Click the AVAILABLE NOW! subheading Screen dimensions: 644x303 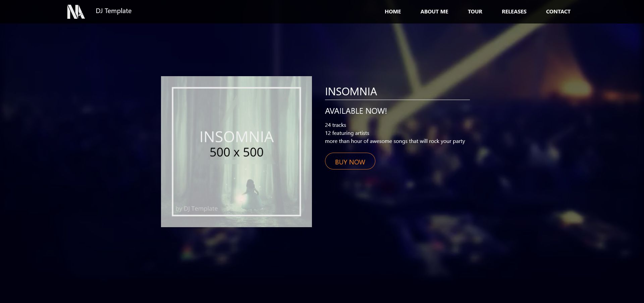356,111
